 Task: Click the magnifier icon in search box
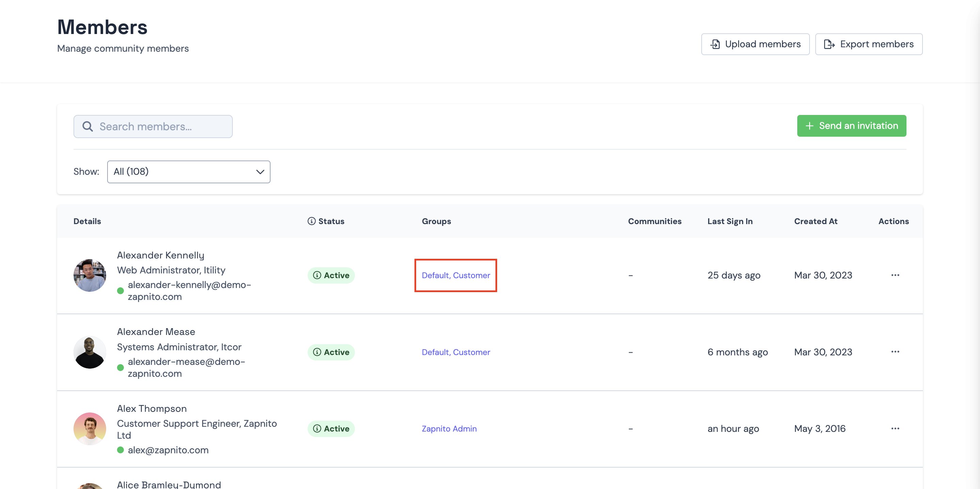pyautogui.click(x=87, y=126)
